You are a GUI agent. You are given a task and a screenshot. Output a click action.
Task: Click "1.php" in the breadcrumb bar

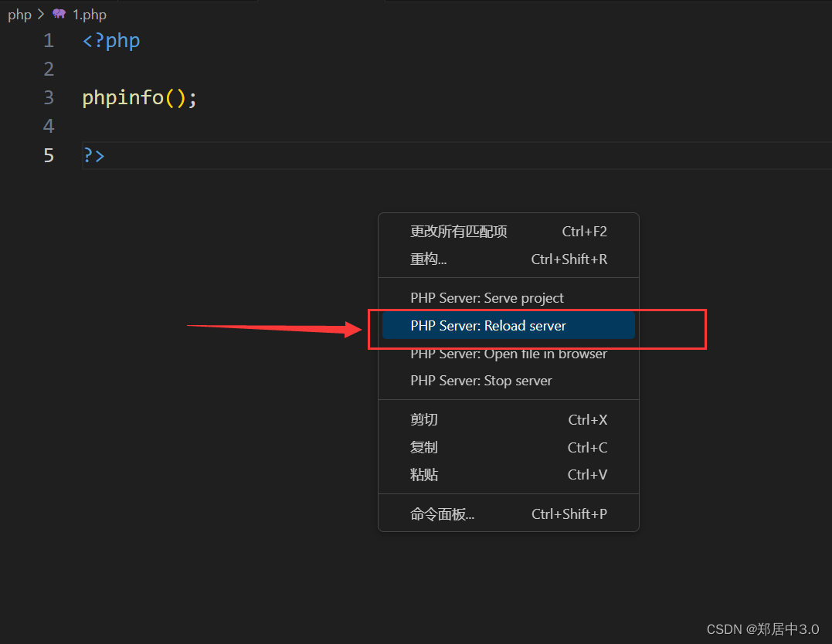(x=90, y=14)
